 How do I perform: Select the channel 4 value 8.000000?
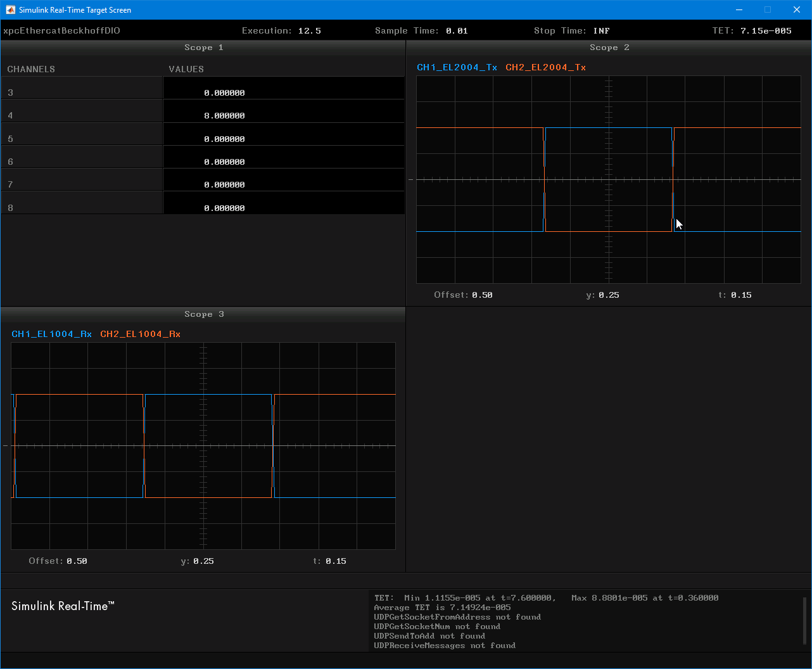click(x=224, y=116)
